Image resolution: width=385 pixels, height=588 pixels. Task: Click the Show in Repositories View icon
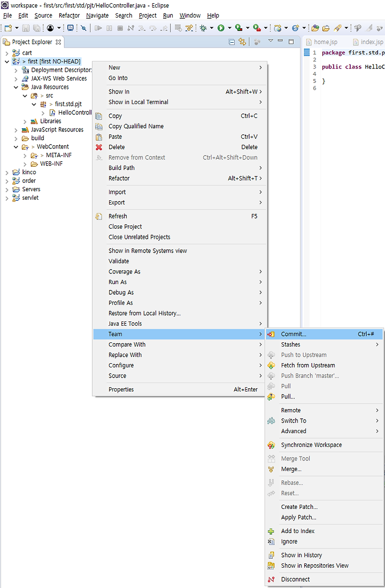[271, 566]
